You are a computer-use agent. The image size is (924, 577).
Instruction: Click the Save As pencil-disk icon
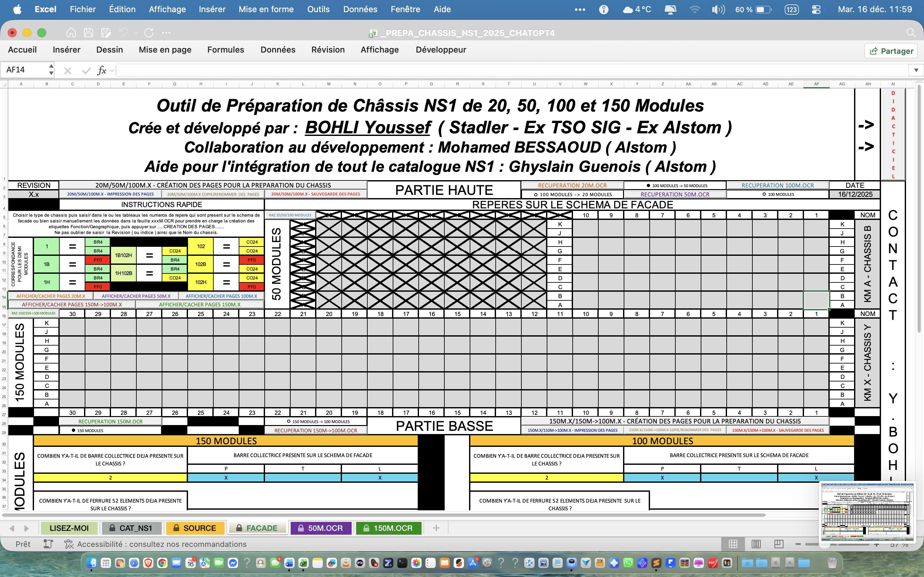(106, 33)
